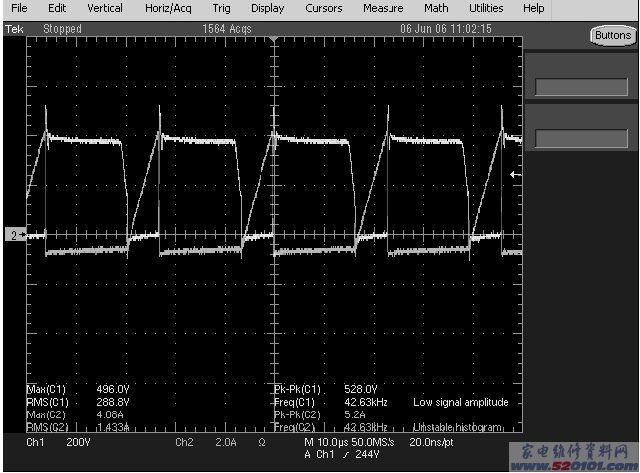Select the trigger level arrow on right edge

click(515, 175)
